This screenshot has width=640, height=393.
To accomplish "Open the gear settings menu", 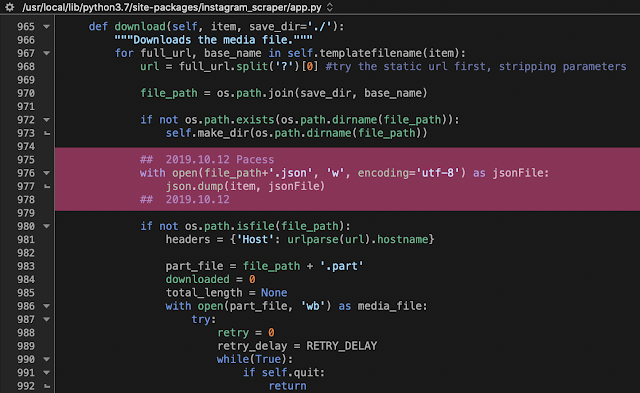I will (9, 7).
